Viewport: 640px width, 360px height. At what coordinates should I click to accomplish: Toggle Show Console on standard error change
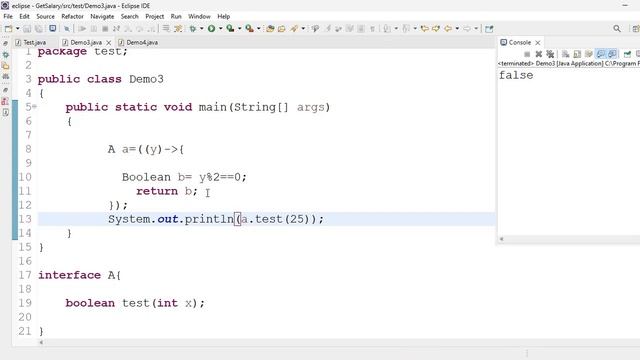[x=612, y=54]
